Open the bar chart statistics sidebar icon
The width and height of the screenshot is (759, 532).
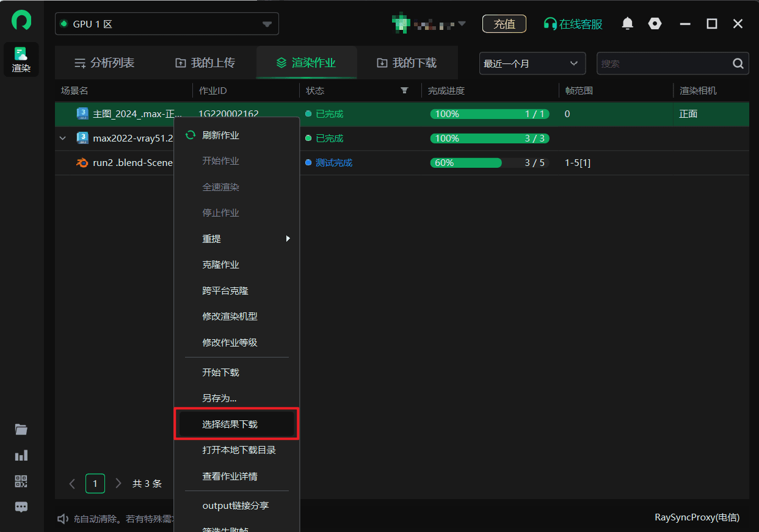(x=21, y=455)
